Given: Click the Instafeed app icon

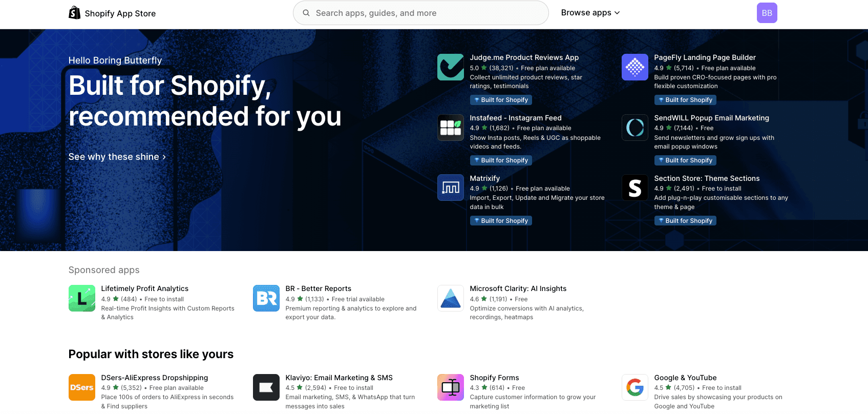Looking at the screenshot, I should pos(451,128).
